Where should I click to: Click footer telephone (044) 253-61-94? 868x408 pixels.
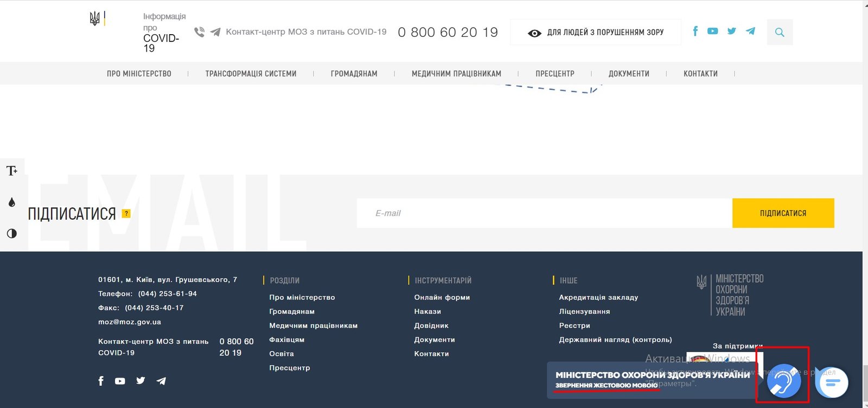[x=167, y=294]
